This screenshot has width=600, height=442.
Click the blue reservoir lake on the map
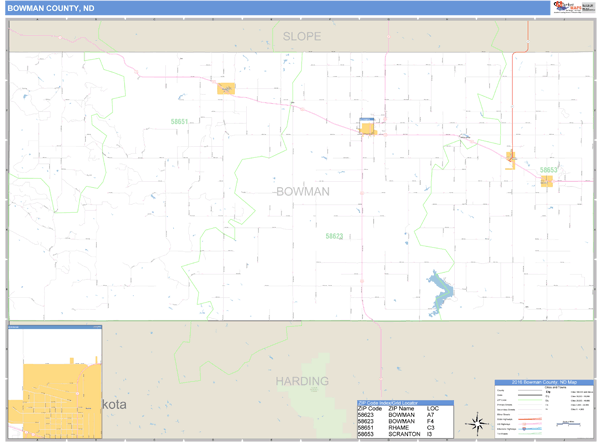438,291
